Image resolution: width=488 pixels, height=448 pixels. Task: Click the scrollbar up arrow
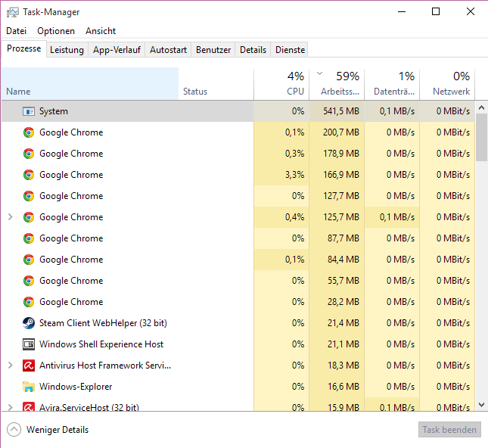[x=481, y=107]
